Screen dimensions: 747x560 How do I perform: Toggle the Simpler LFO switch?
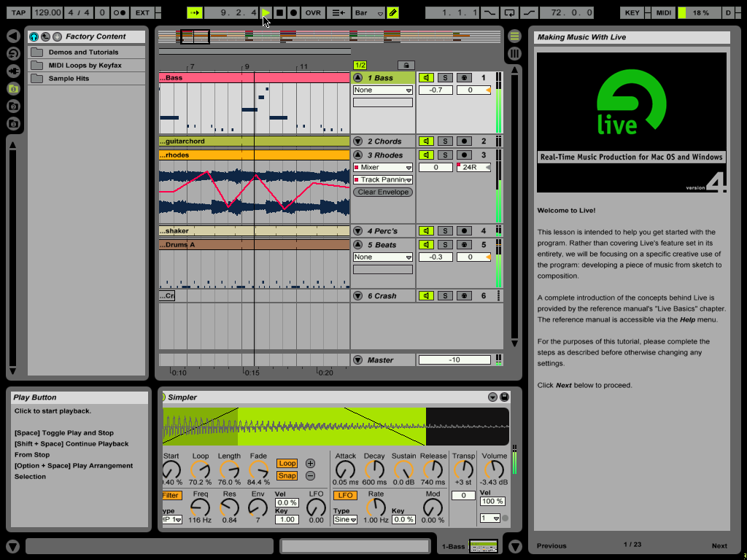coord(345,495)
